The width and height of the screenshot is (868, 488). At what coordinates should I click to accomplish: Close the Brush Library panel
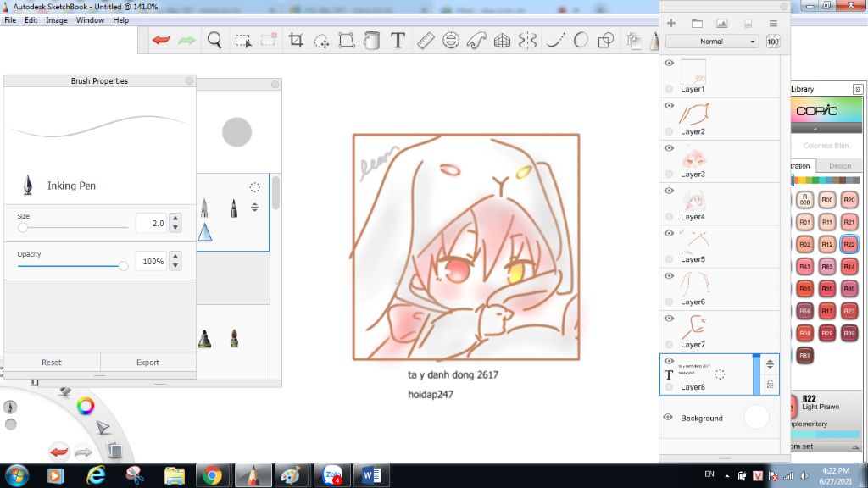click(275, 84)
